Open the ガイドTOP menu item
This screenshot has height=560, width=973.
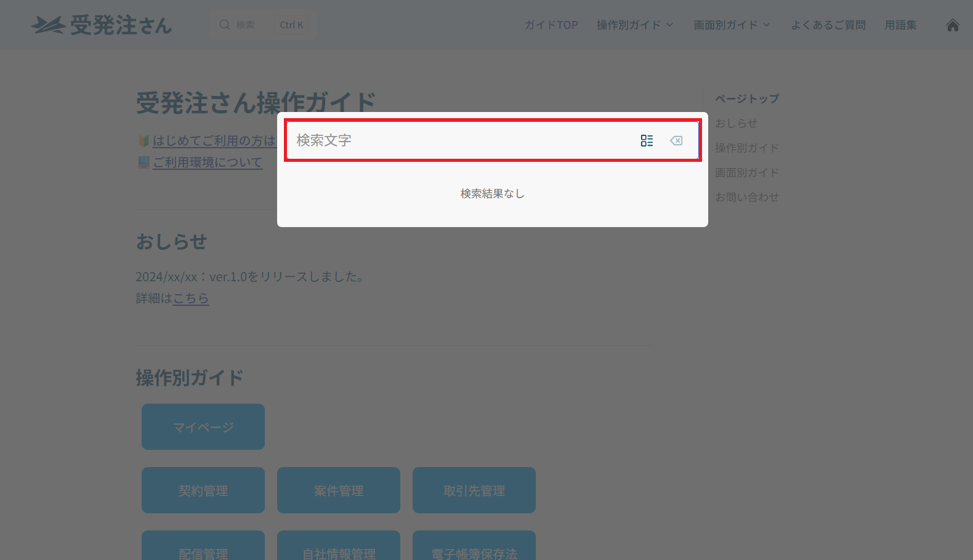pos(551,25)
